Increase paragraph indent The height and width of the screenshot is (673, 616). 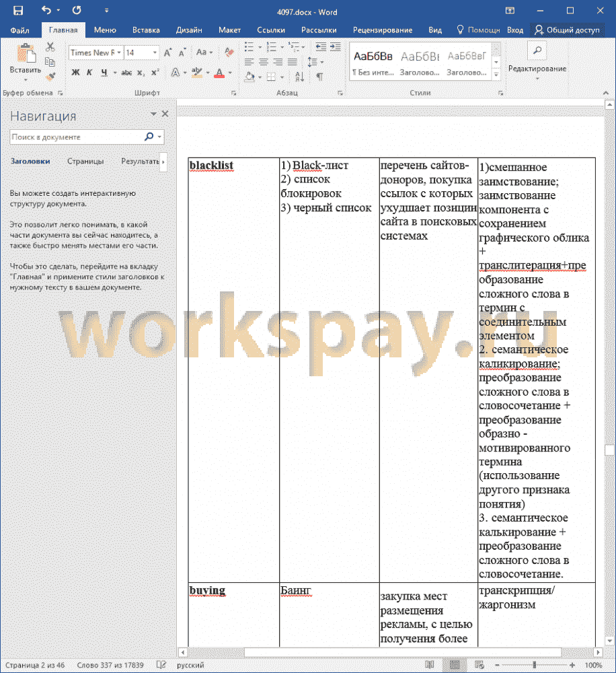[336, 47]
